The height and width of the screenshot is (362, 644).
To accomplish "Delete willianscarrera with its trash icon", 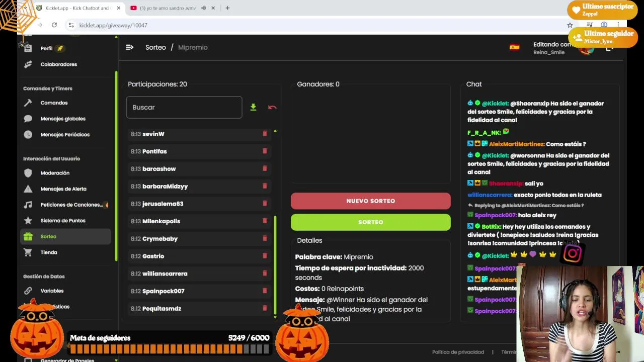I will (x=265, y=274).
